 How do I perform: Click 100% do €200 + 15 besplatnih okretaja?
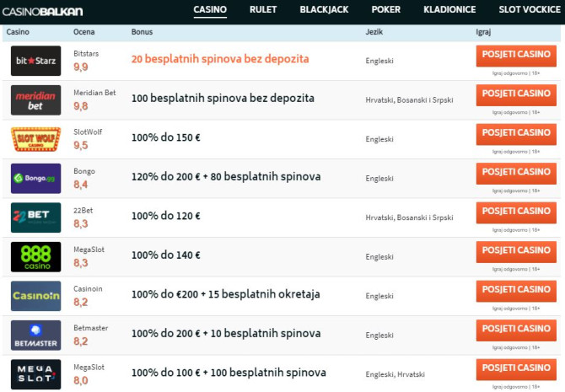[x=225, y=294]
